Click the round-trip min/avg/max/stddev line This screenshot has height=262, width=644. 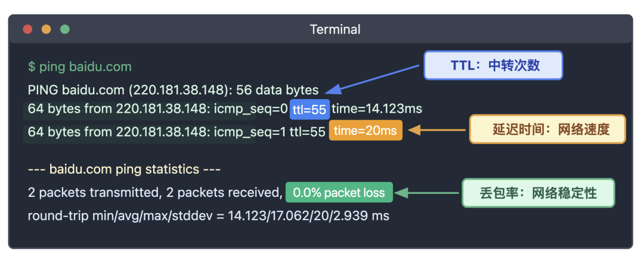click(x=208, y=216)
